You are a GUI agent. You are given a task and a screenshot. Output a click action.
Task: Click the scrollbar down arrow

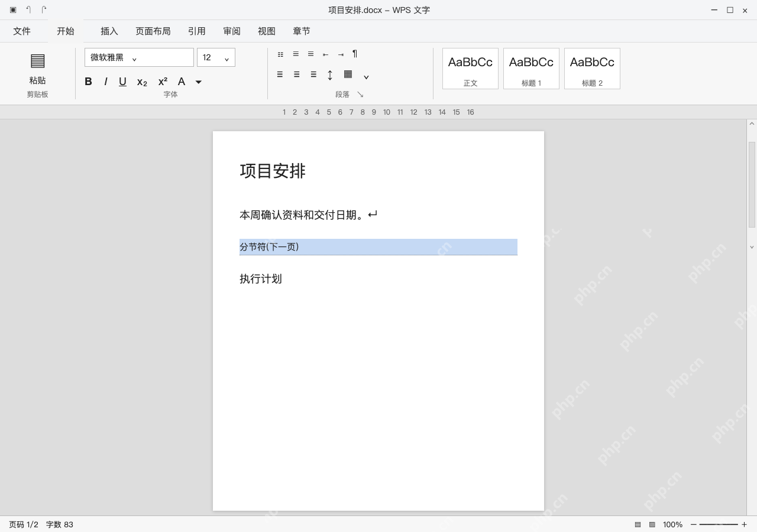[x=752, y=247]
